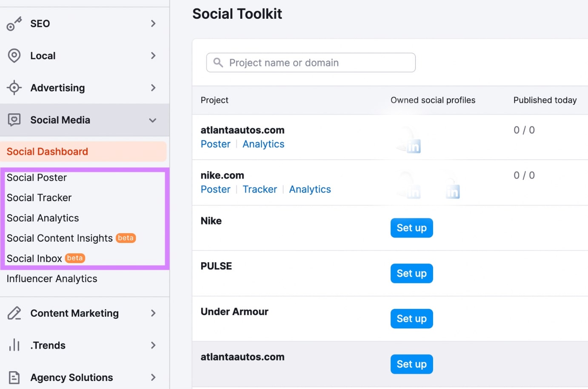
Task: Open the Social Dashboard menu item
Action: point(47,151)
